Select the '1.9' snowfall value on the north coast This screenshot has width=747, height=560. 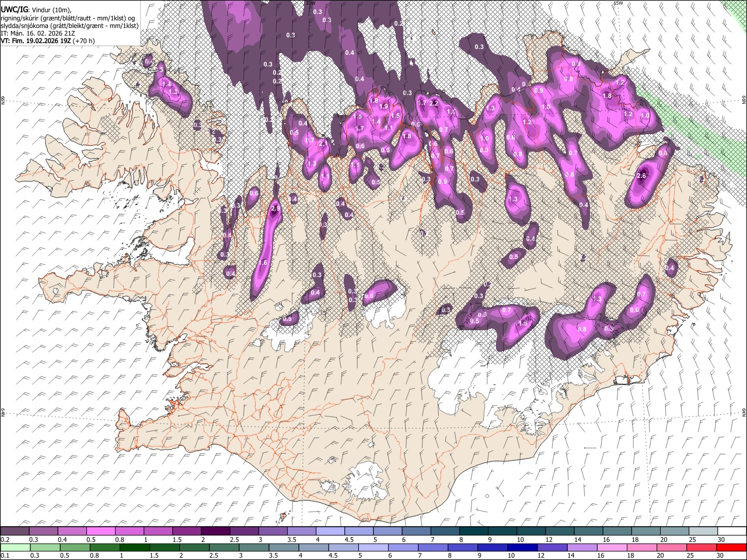[x=383, y=107]
